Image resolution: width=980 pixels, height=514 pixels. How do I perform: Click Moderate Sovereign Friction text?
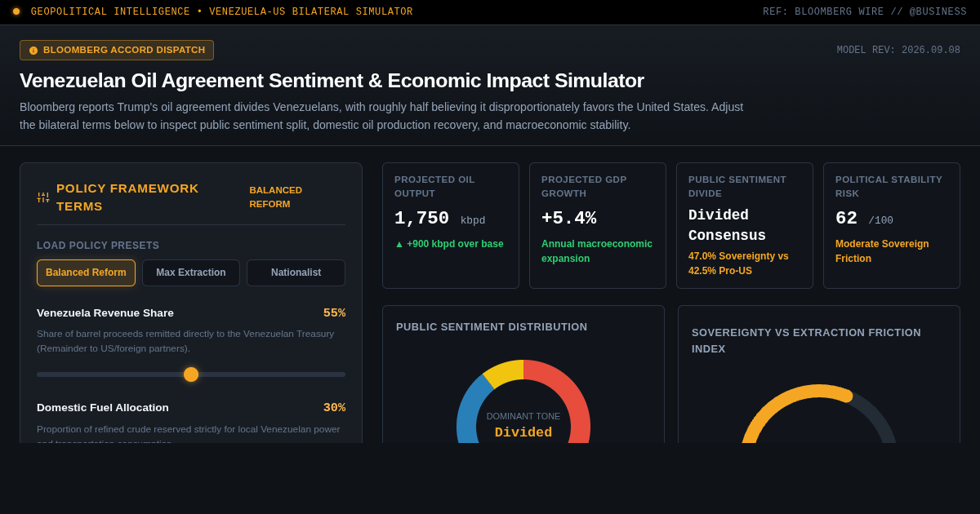(x=882, y=251)
